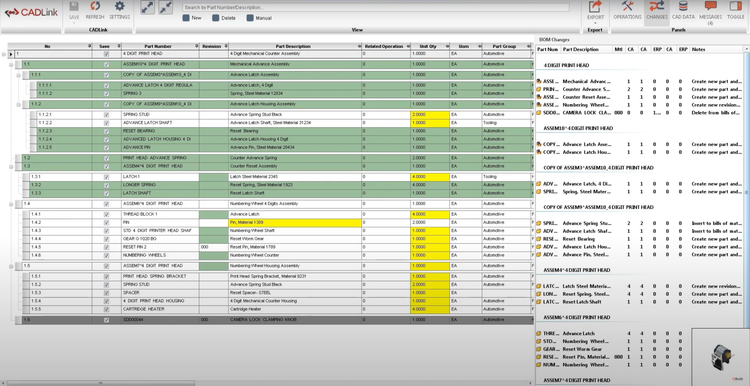This screenshot has width=750, height=386.
Task: Open the Export icon menu
Action: pos(595,7)
